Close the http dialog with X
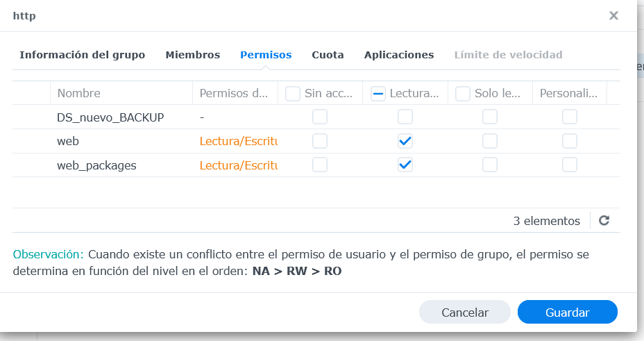Screen dimensions: 644x341 [613, 15]
